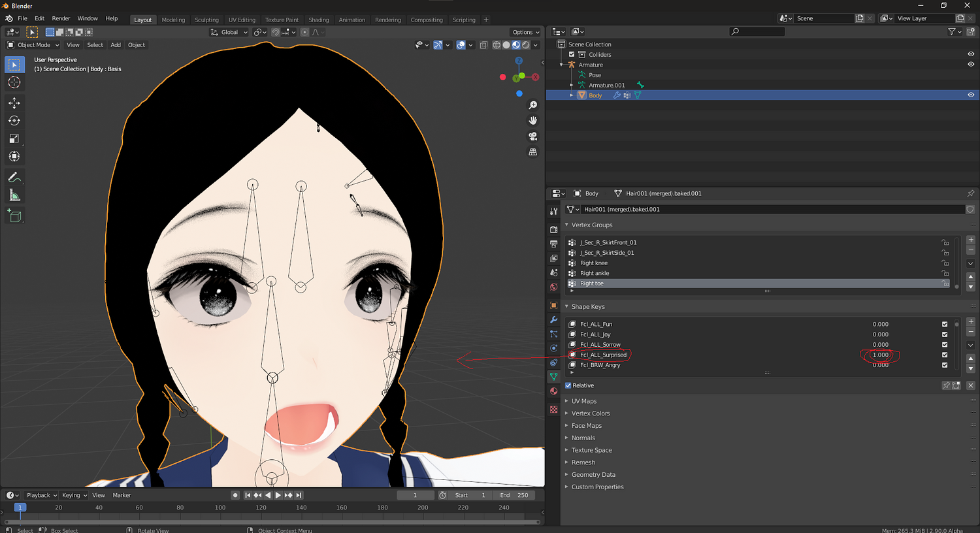Hide Armature with eye icon
The image size is (980, 533).
coord(971,65)
